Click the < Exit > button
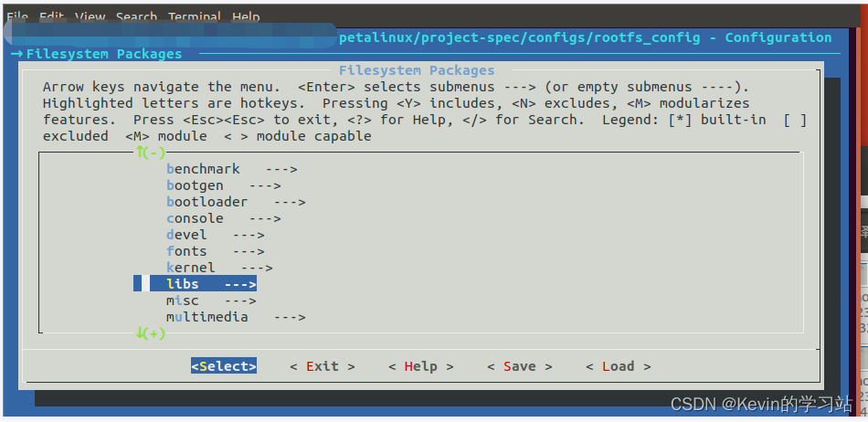Viewport: 868px width, 422px height. coord(323,366)
